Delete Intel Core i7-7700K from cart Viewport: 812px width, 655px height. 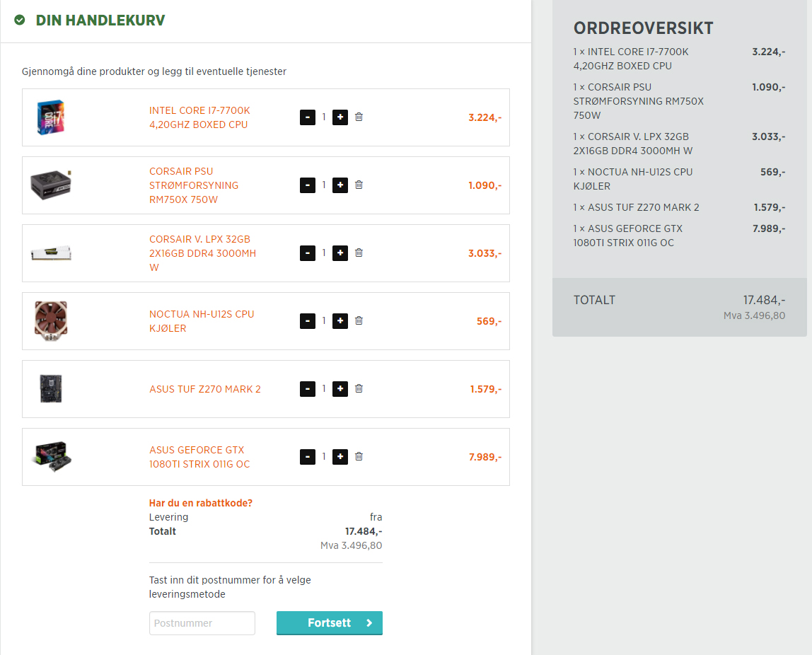click(359, 117)
